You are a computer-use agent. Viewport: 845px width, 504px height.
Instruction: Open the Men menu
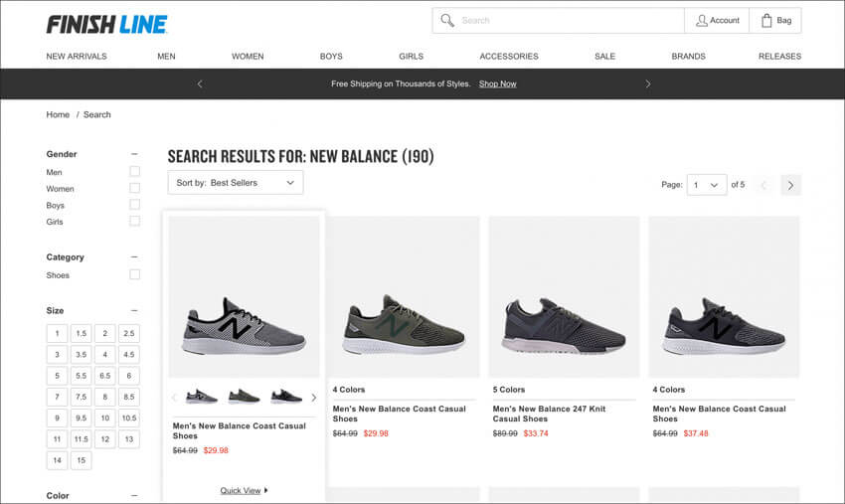(167, 56)
